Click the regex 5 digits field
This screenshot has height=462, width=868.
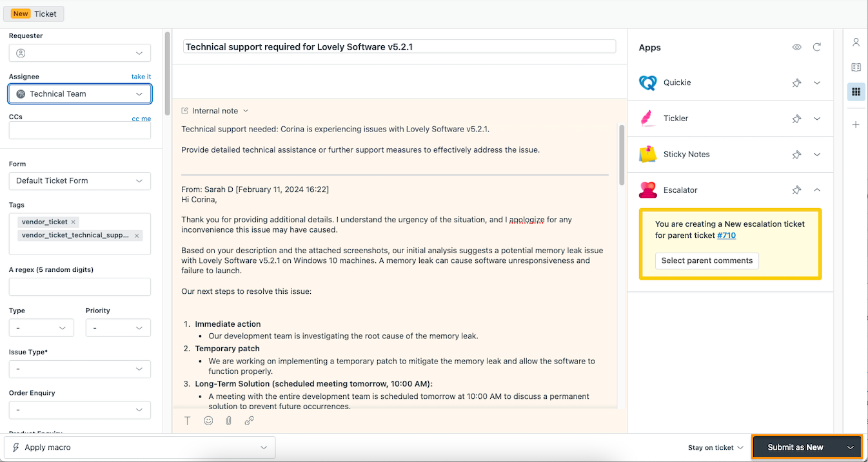[x=80, y=287]
